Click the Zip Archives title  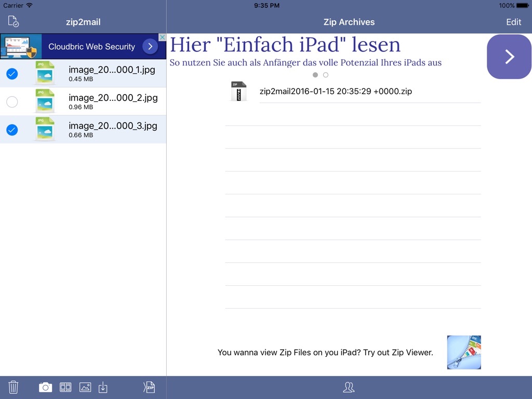pyautogui.click(x=349, y=22)
